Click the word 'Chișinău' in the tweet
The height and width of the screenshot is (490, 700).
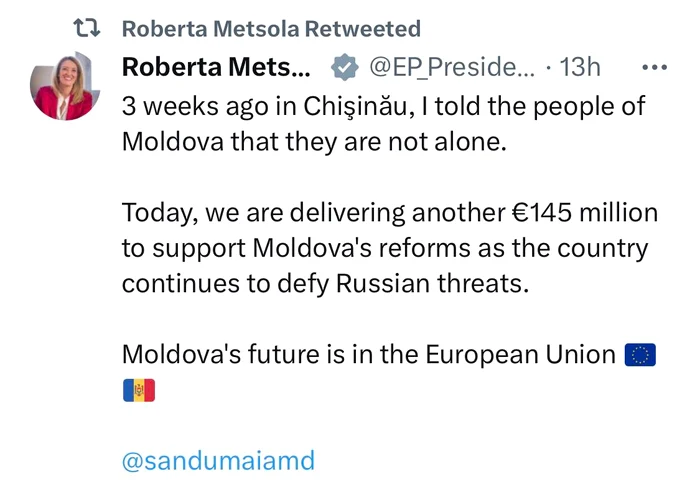pos(355,107)
